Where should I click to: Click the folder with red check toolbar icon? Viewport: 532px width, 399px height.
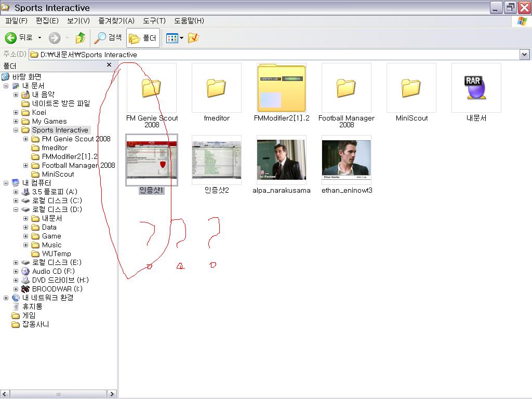(193, 37)
